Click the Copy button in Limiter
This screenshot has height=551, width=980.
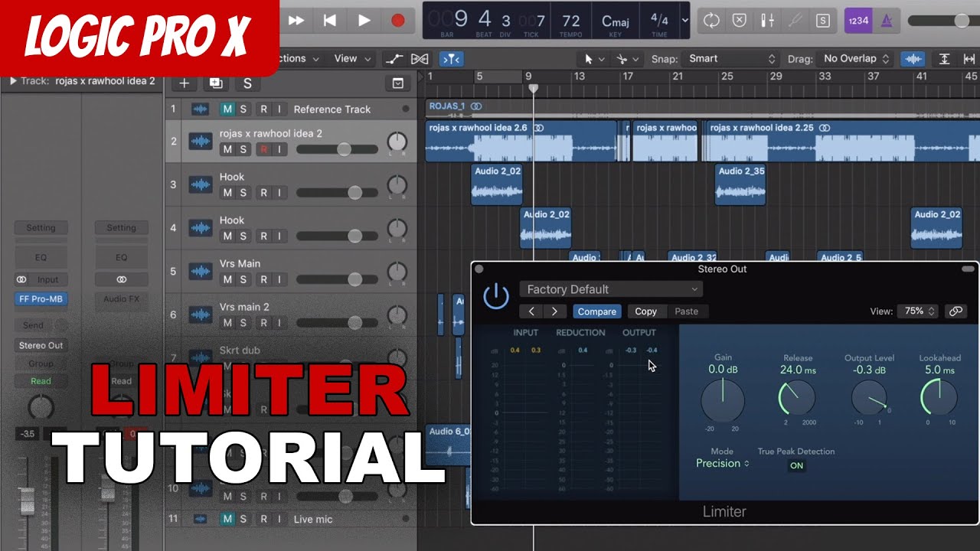pos(646,311)
